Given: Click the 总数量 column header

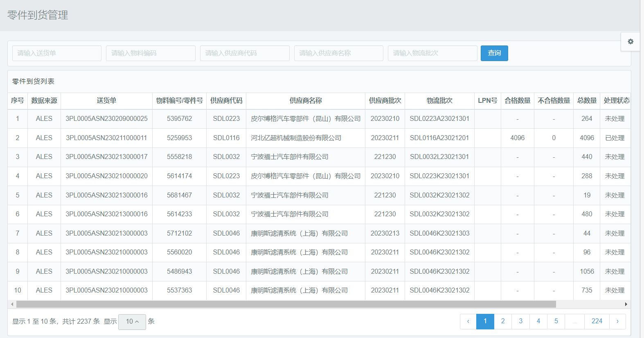Looking at the screenshot, I should pos(587,101).
